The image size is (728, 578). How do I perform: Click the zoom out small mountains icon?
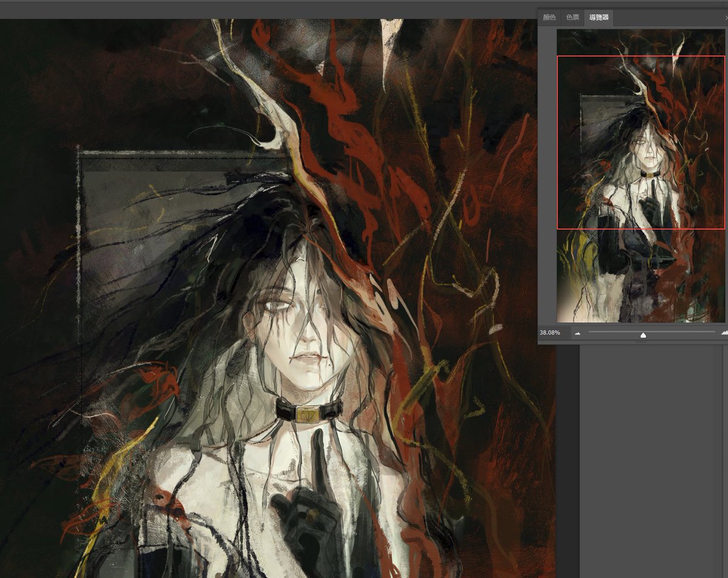578,333
